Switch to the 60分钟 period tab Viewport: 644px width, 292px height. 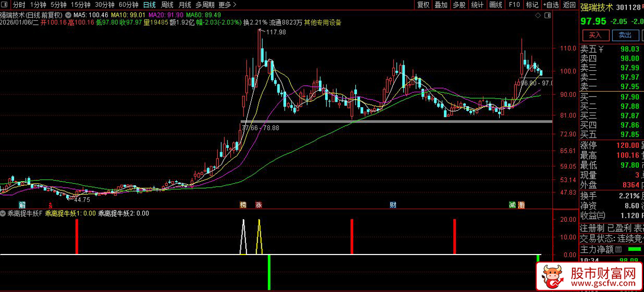tap(128, 5)
